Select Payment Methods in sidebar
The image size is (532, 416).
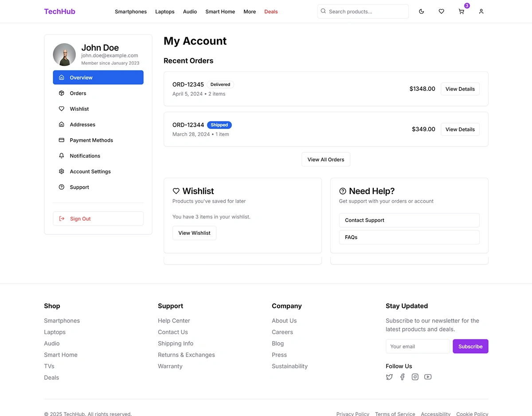click(x=98, y=140)
